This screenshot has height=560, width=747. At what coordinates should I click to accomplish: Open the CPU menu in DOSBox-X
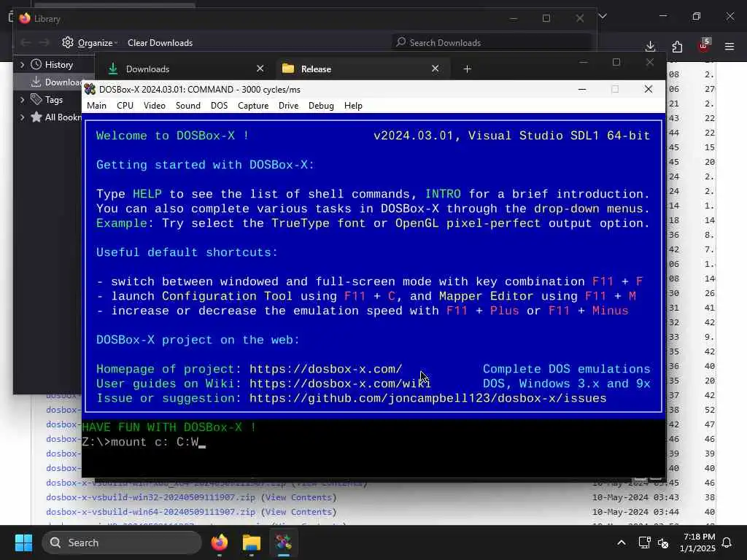(x=125, y=106)
